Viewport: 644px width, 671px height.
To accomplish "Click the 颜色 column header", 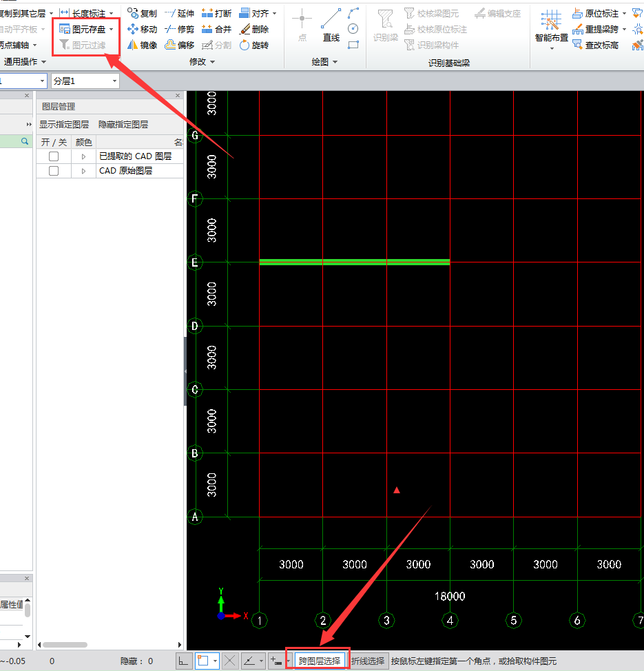I will pos(83,142).
